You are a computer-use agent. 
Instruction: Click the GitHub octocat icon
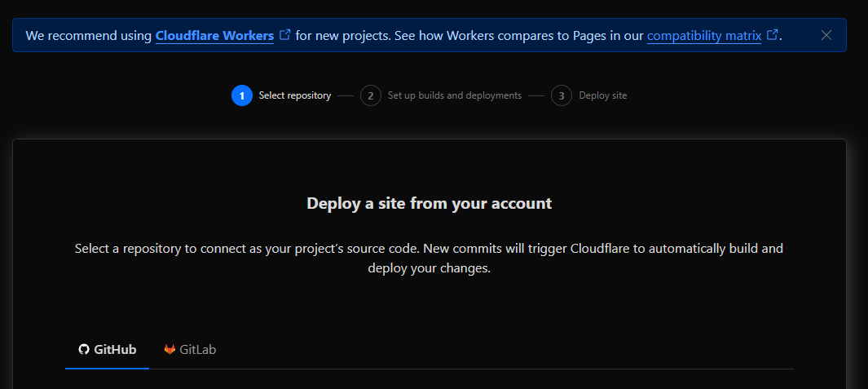pyautogui.click(x=83, y=349)
